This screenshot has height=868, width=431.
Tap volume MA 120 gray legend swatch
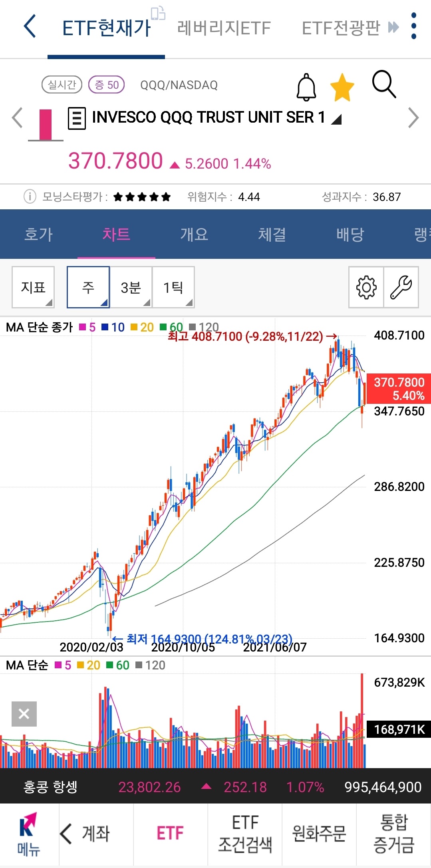coord(139,665)
